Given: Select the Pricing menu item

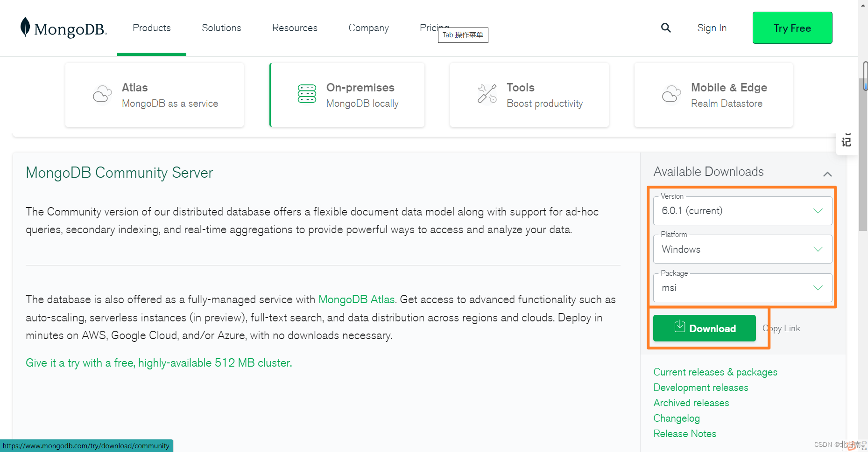Looking at the screenshot, I should (x=433, y=28).
